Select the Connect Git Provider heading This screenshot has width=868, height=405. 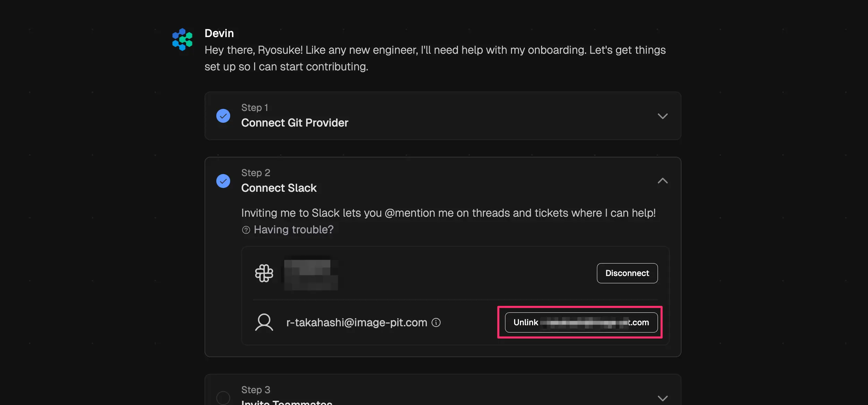click(x=295, y=123)
